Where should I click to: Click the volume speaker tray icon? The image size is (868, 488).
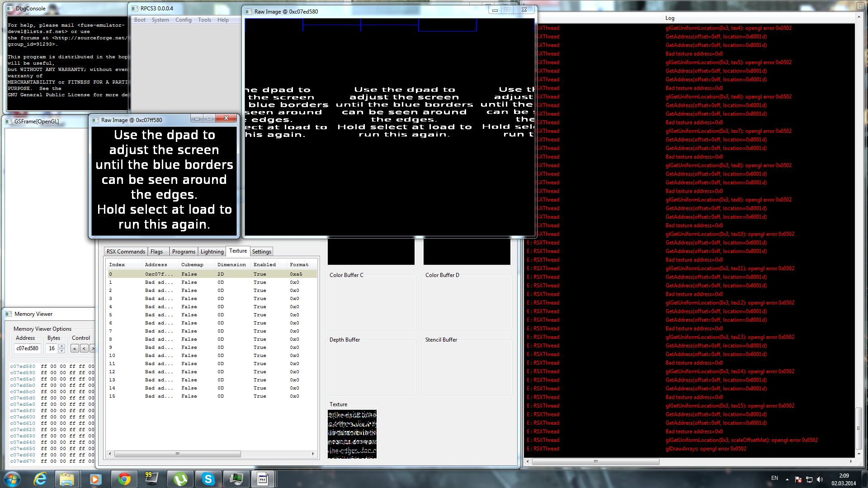coord(820,479)
